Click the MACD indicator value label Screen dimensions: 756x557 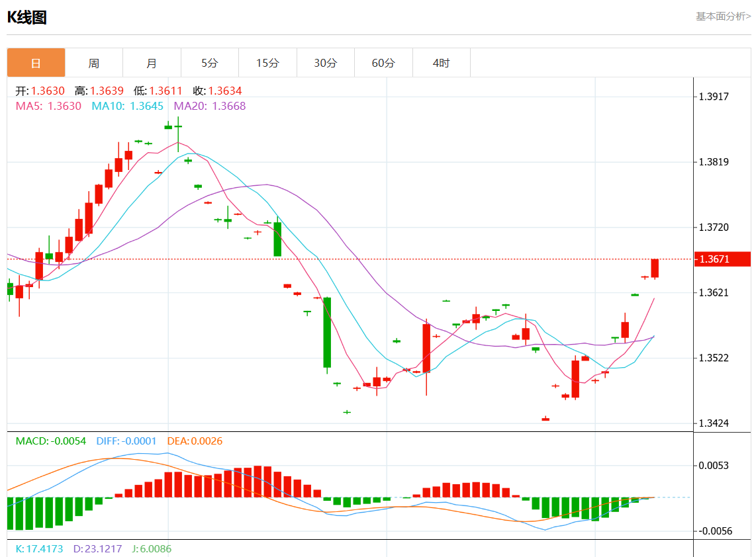coord(51,441)
